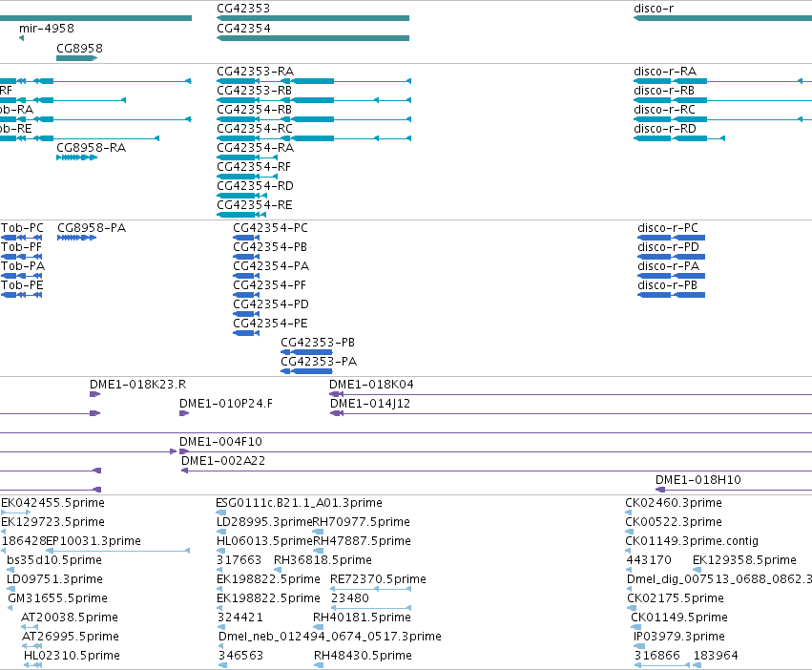This screenshot has height=670, width=812.
Task: Click the disco-r-PA protein label
Action: pos(668,266)
